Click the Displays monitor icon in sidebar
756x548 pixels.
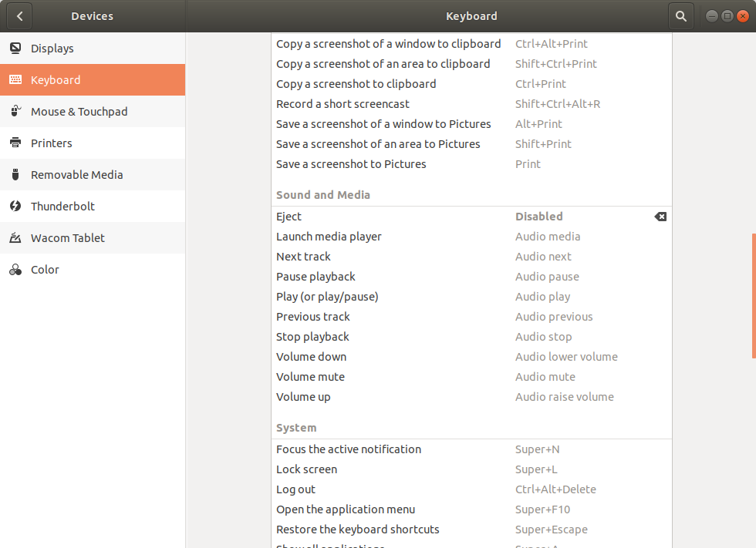coord(15,49)
